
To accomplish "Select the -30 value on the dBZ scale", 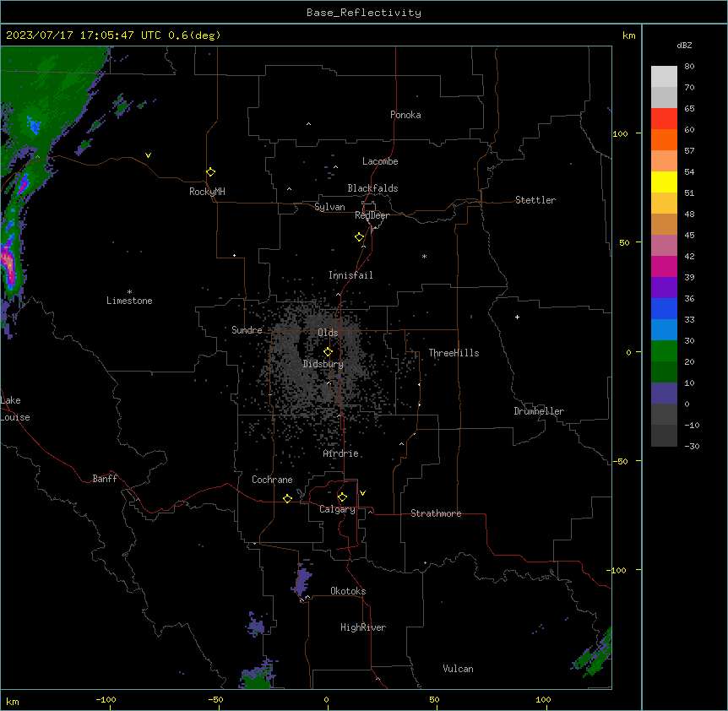I will [692, 447].
